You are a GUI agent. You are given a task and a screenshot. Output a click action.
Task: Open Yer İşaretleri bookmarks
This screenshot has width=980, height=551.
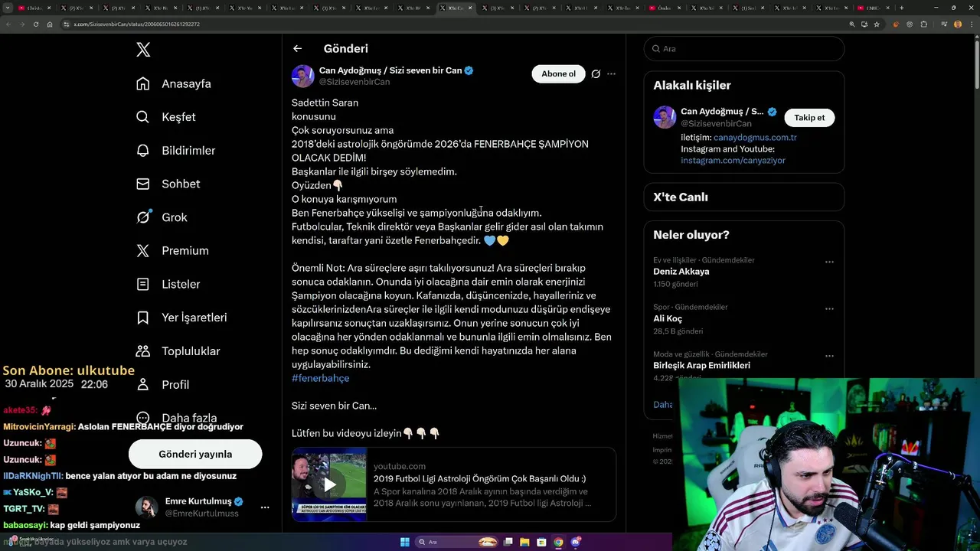[x=181, y=318]
